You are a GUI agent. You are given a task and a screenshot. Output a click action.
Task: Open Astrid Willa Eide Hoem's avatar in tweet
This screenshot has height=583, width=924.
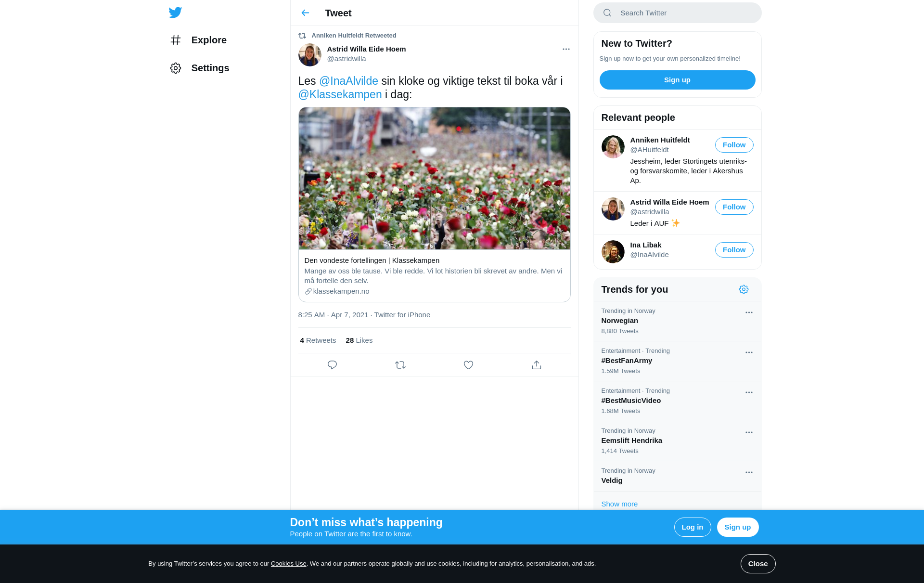(310, 55)
